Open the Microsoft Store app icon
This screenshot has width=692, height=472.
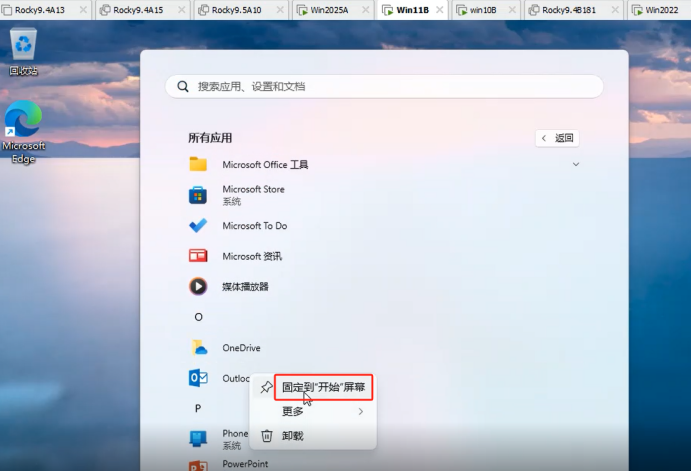tap(198, 195)
